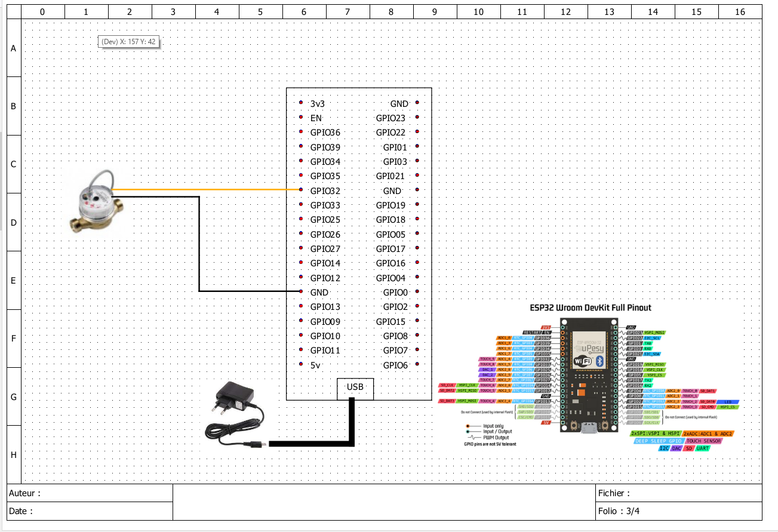Click the 5v pin label
The width and height of the screenshot is (778, 532).
(315, 365)
